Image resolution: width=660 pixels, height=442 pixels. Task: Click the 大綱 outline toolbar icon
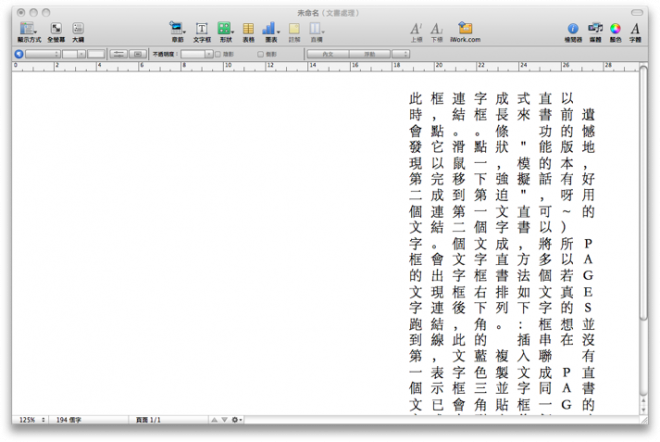click(78, 29)
